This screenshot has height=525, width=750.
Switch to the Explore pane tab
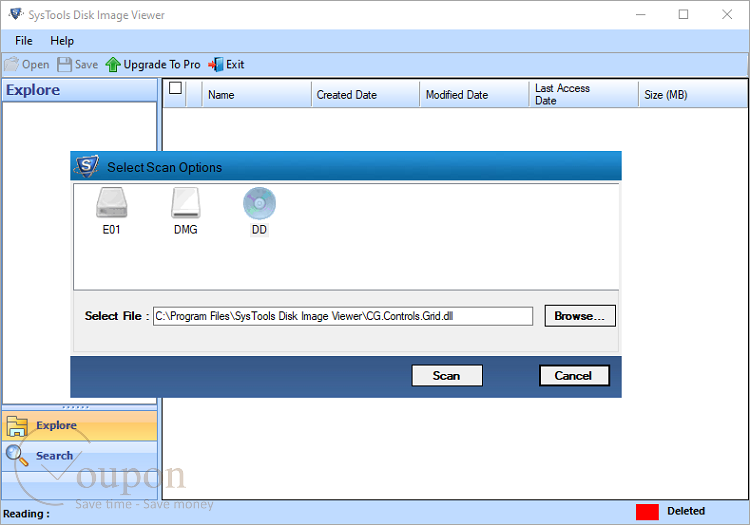[x=80, y=426]
